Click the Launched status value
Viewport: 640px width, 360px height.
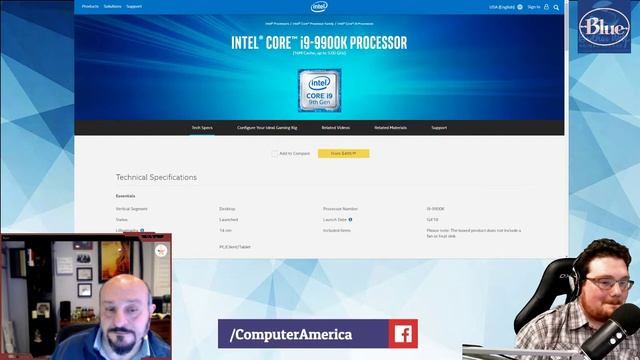pyautogui.click(x=229, y=220)
